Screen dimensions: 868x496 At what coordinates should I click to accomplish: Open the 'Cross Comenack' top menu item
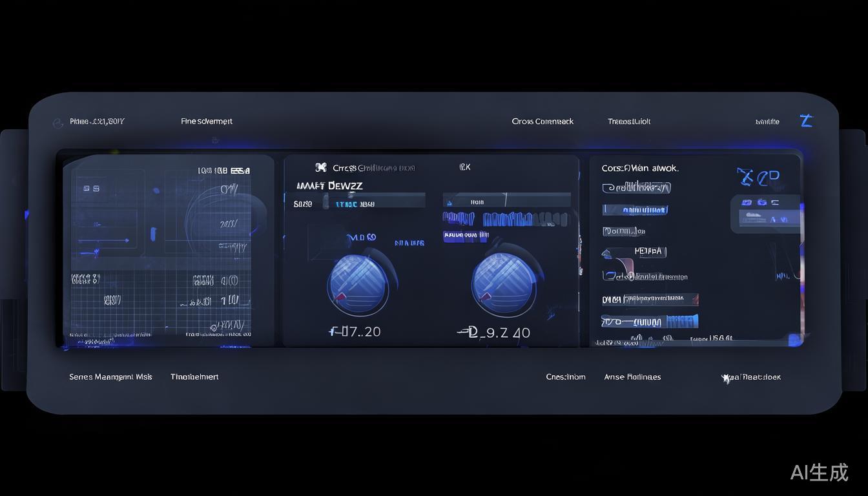[x=542, y=121]
